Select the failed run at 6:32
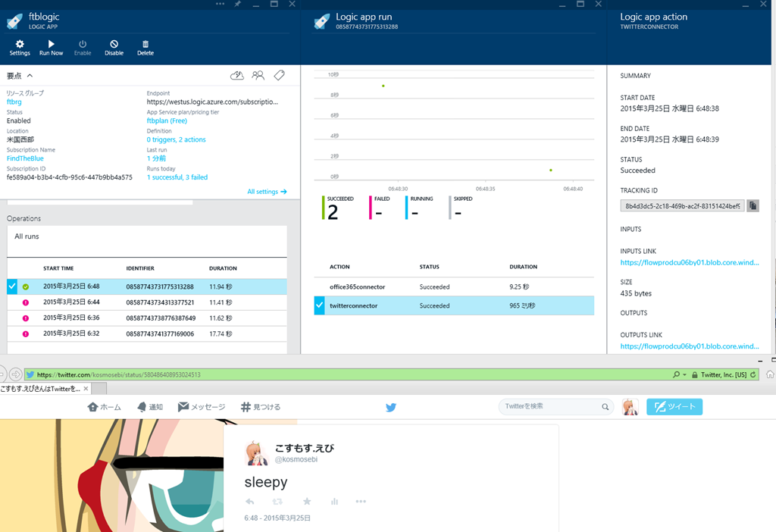The width and height of the screenshot is (776, 532). pyautogui.click(x=147, y=333)
